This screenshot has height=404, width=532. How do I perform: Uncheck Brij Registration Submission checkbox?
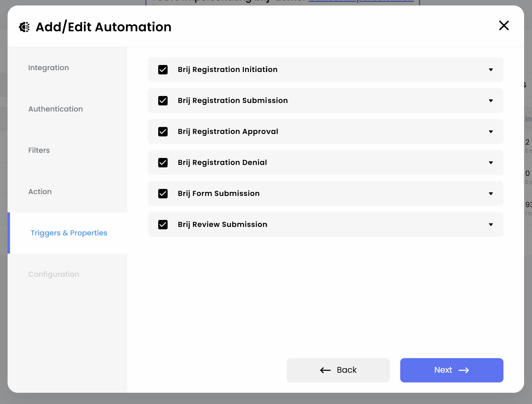[163, 101]
